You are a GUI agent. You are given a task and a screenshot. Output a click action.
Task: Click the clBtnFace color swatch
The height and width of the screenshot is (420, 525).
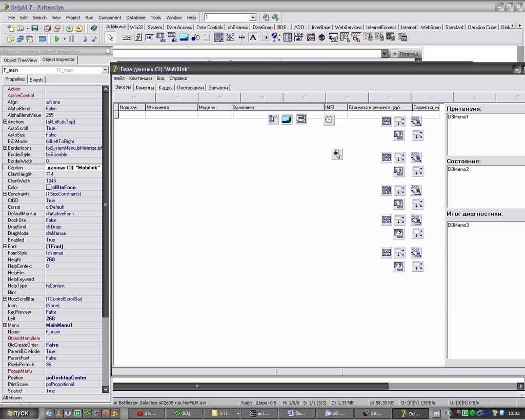click(49, 187)
